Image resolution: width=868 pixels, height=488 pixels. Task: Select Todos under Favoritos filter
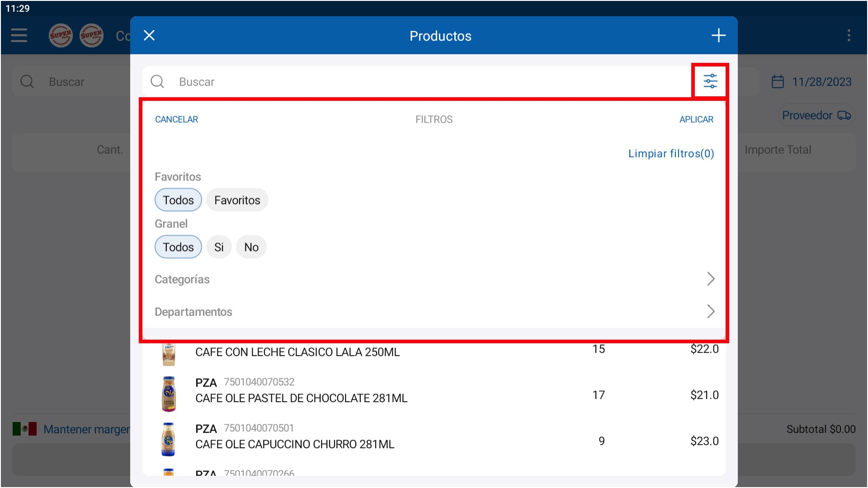click(x=178, y=200)
